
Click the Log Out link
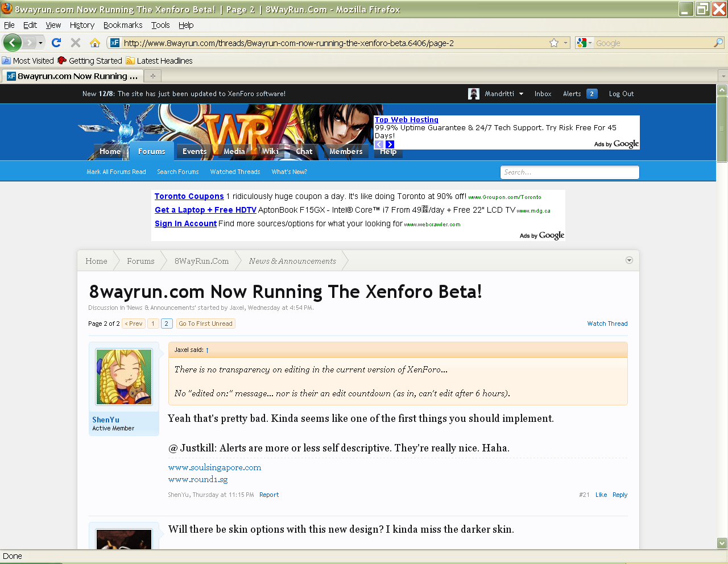point(621,94)
